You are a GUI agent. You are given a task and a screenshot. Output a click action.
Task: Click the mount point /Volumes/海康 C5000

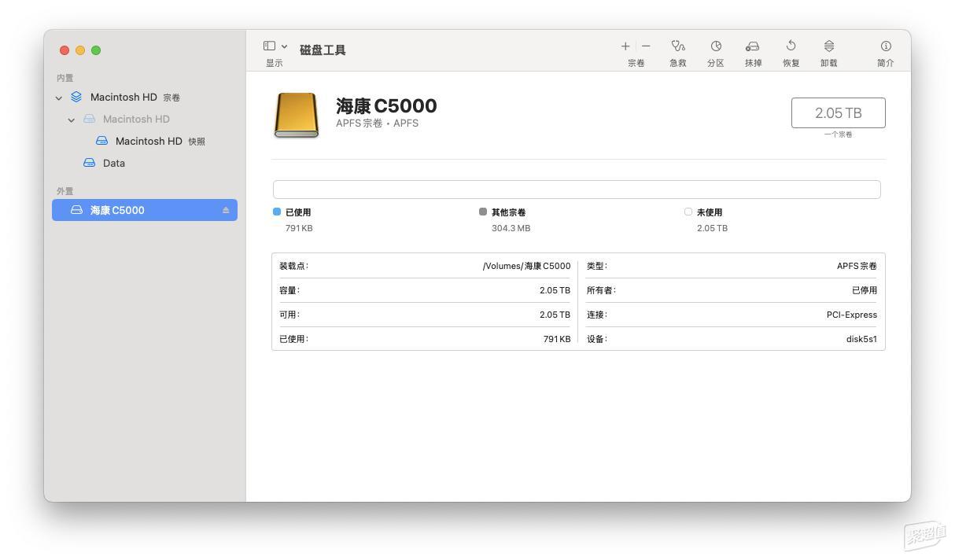coord(526,266)
